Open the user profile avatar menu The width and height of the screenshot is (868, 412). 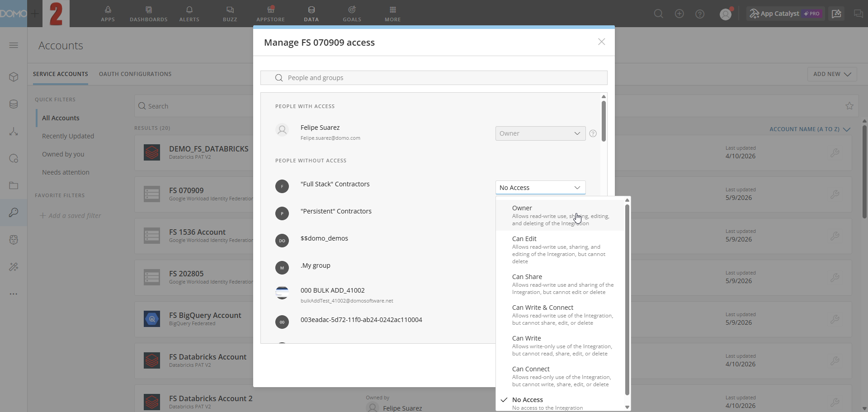point(726,14)
